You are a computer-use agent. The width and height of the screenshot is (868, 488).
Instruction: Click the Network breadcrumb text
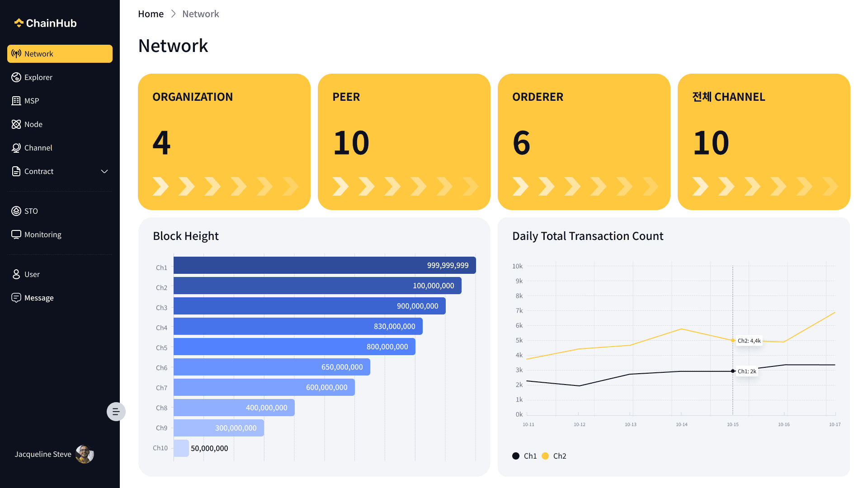point(201,14)
